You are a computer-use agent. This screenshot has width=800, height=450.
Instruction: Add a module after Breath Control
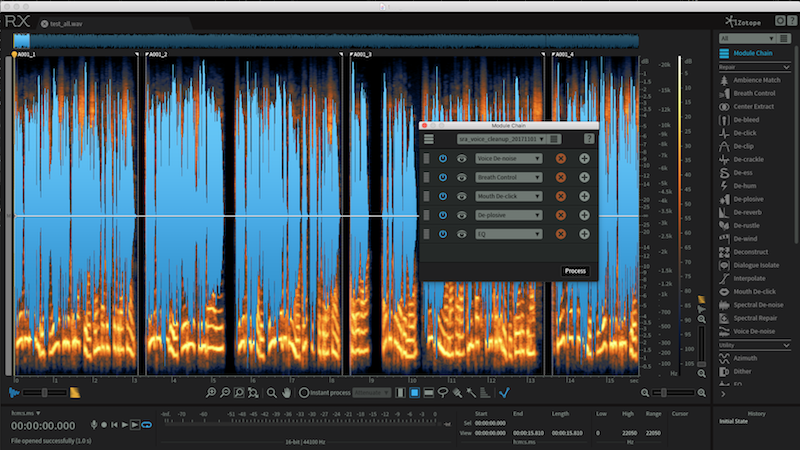[x=584, y=178]
